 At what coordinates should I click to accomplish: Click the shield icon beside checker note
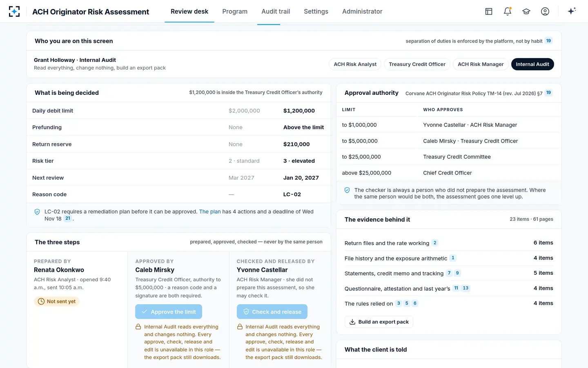point(347,190)
